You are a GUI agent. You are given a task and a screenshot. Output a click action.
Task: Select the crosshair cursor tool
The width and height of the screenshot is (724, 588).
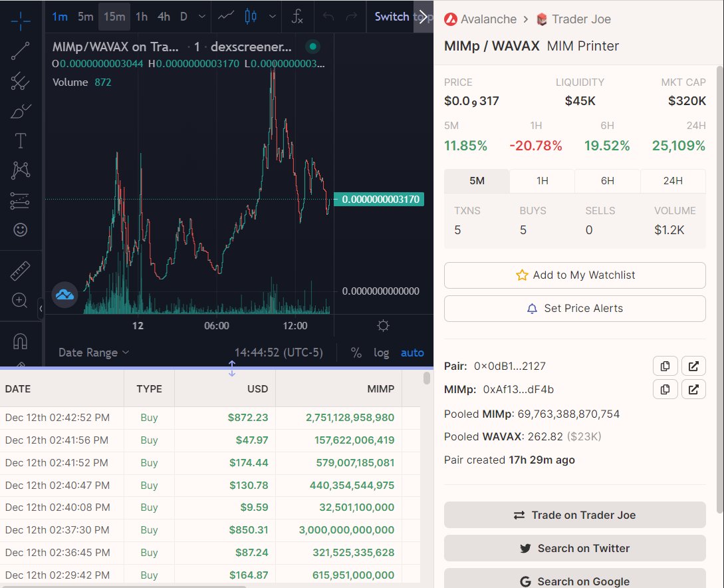pos(21,21)
